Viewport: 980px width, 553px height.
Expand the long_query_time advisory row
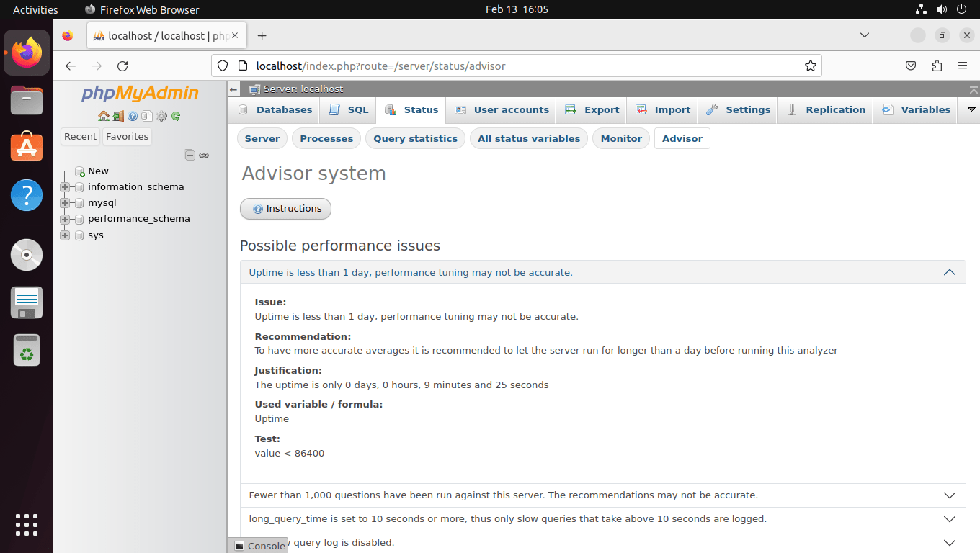[x=950, y=518]
